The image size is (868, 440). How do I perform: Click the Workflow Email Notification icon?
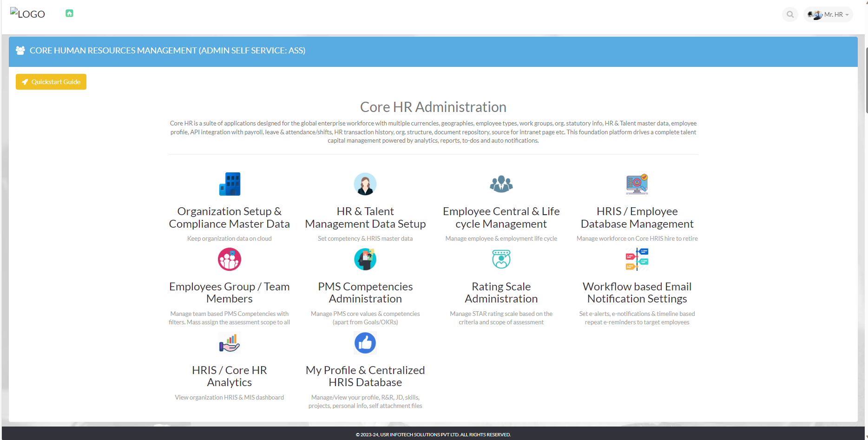point(637,259)
